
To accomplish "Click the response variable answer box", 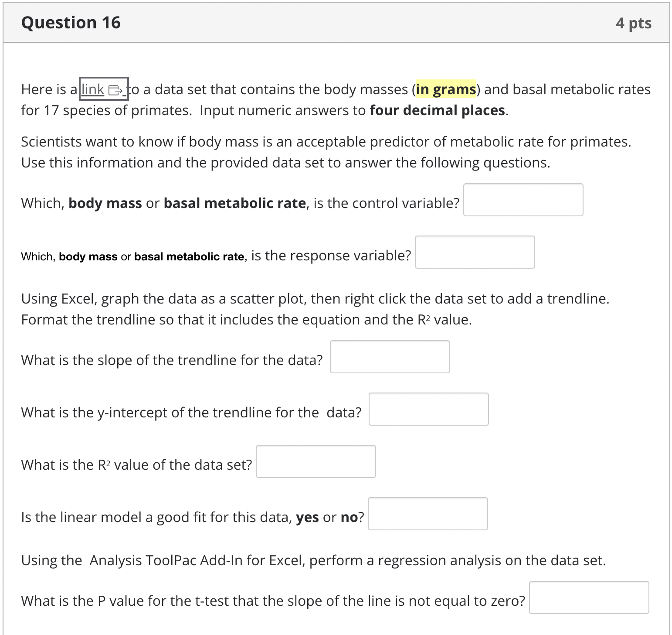I will [x=475, y=252].
